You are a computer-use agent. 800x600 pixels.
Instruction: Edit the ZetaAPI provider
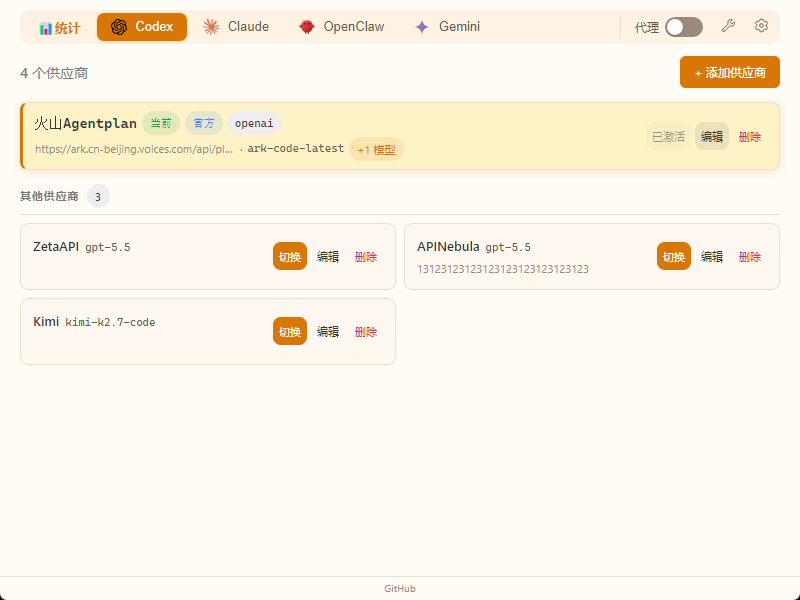coord(328,256)
